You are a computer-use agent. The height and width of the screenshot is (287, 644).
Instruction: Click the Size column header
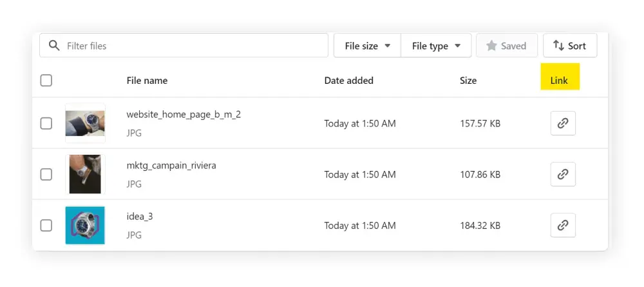coord(468,81)
